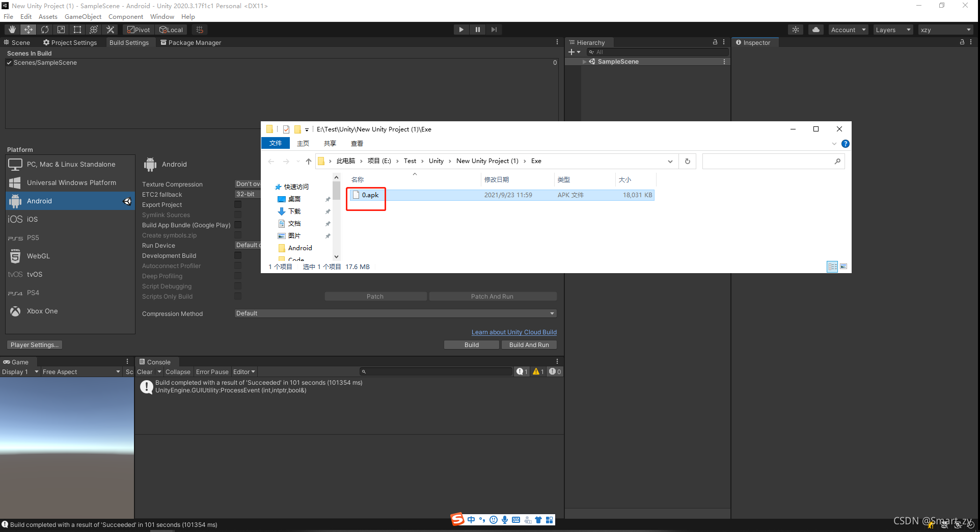The image size is (980, 532).
Task: Open the File menu
Action: [x=9, y=16]
